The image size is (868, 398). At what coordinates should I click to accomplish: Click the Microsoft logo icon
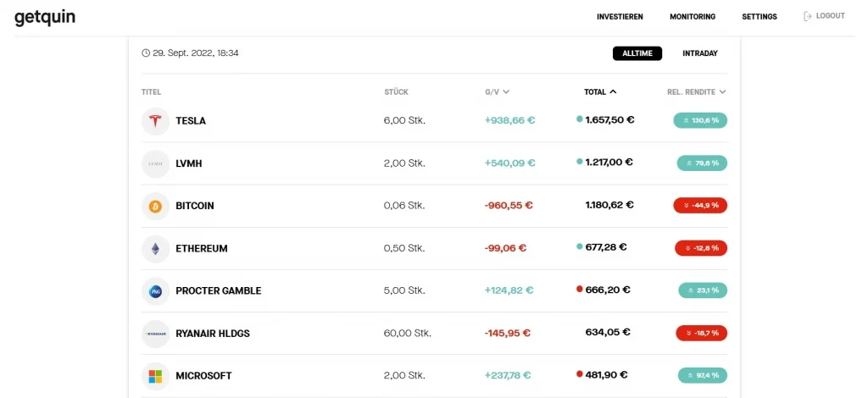pyautogui.click(x=155, y=375)
